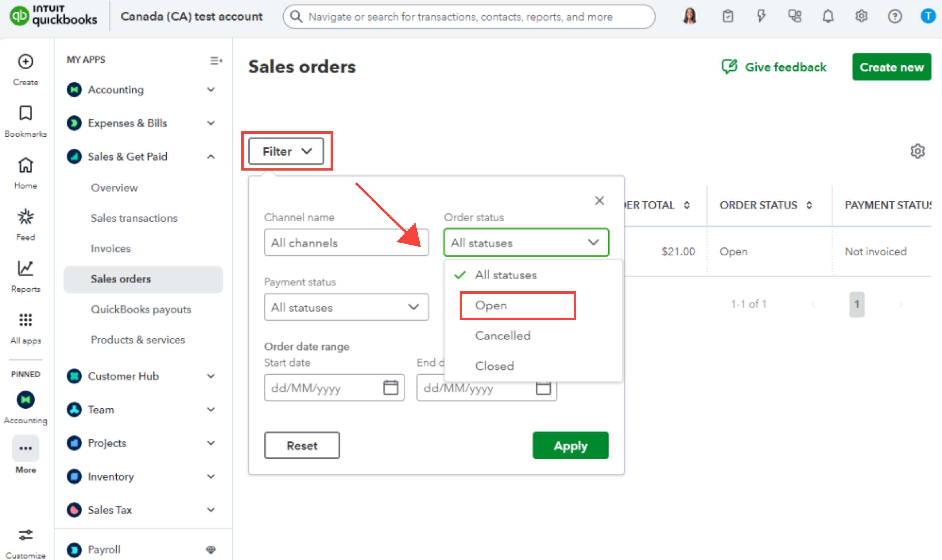Image resolution: width=942 pixels, height=560 pixels.
Task: Open the Bookmarks icon
Action: coord(25,113)
